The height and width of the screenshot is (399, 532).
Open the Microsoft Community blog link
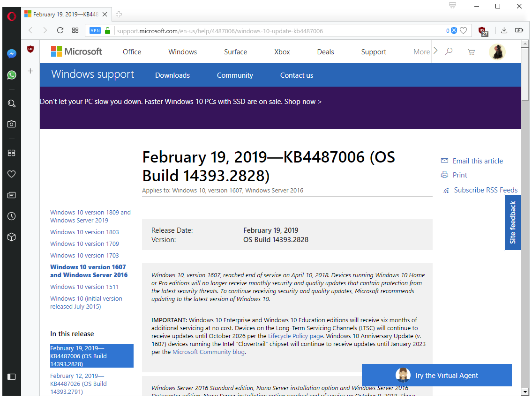click(208, 352)
